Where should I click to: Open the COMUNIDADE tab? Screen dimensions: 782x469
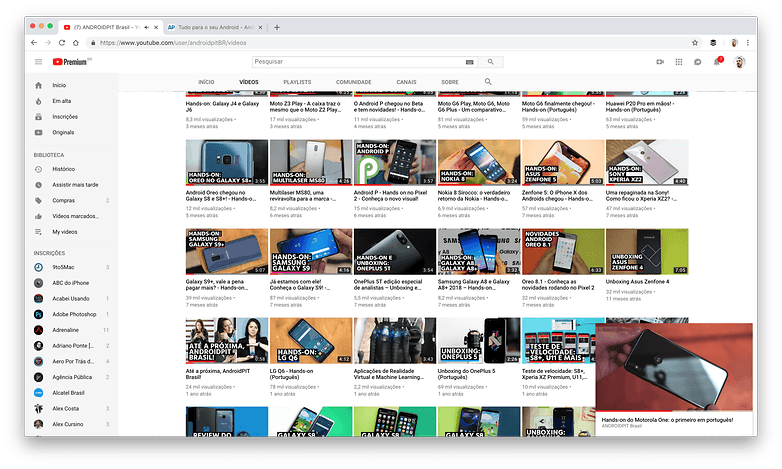[354, 82]
